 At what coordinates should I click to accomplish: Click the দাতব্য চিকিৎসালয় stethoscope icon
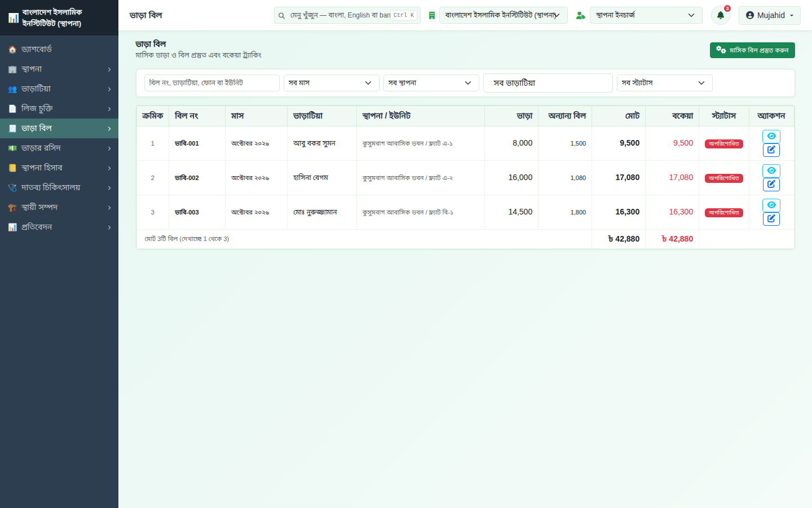[12, 187]
